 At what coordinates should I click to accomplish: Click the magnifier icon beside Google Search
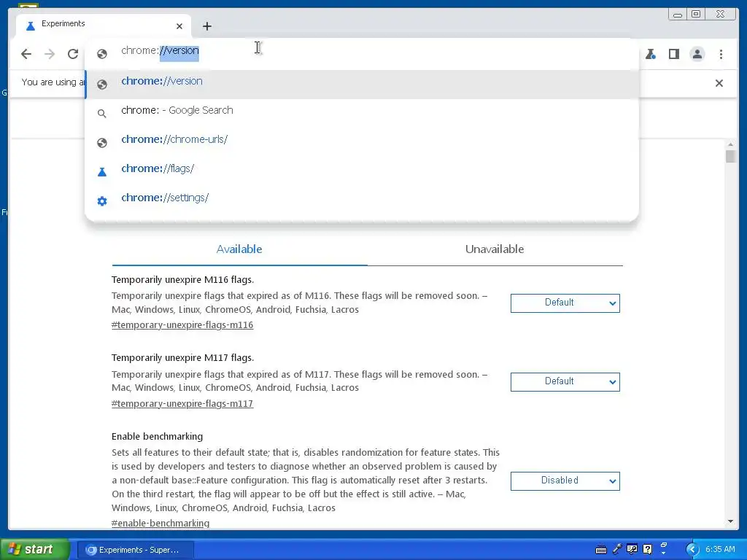(101, 114)
